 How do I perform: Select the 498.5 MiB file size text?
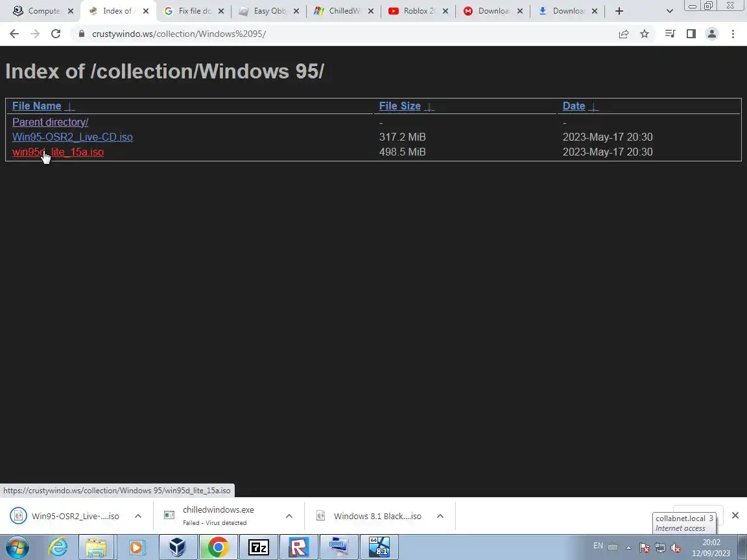pyautogui.click(x=403, y=152)
